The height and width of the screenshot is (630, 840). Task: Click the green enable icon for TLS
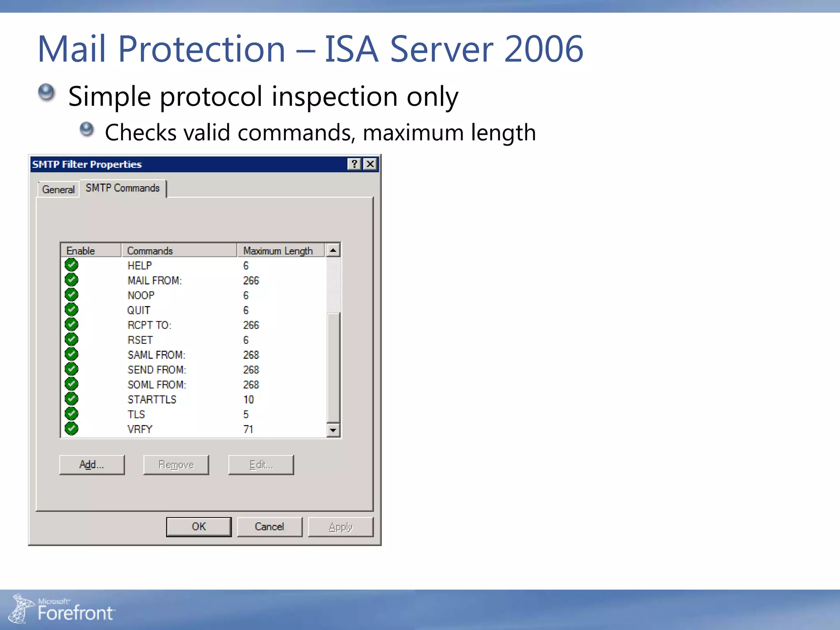pyautogui.click(x=71, y=413)
